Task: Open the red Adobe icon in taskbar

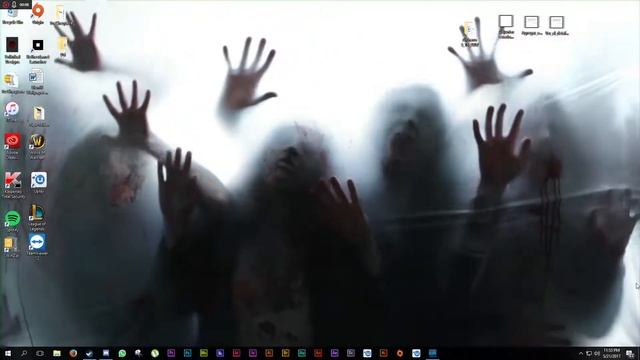Action: [318, 353]
